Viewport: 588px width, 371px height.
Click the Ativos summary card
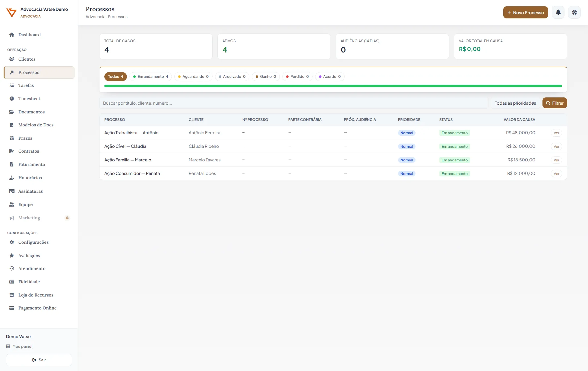[x=274, y=46]
